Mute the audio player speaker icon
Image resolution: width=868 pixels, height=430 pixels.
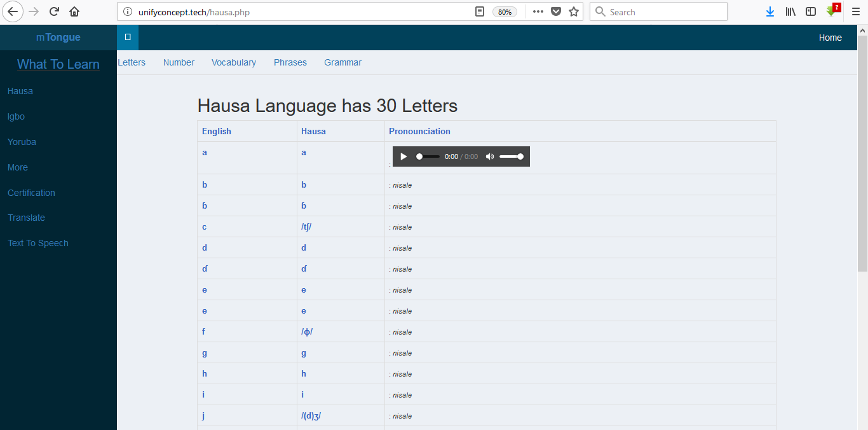click(x=489, y=156)
